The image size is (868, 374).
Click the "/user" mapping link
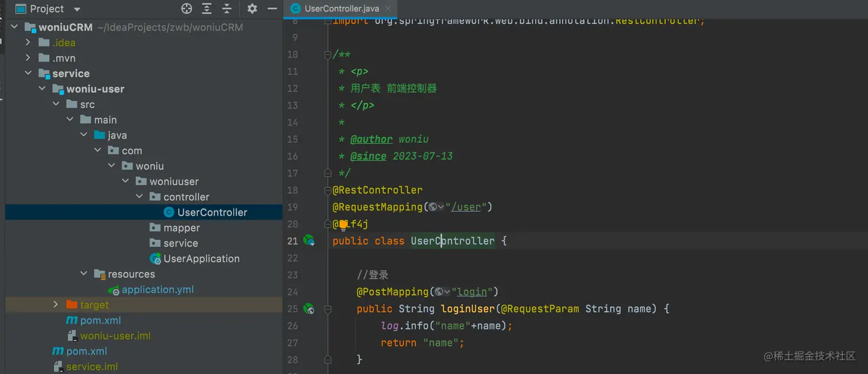466,207
